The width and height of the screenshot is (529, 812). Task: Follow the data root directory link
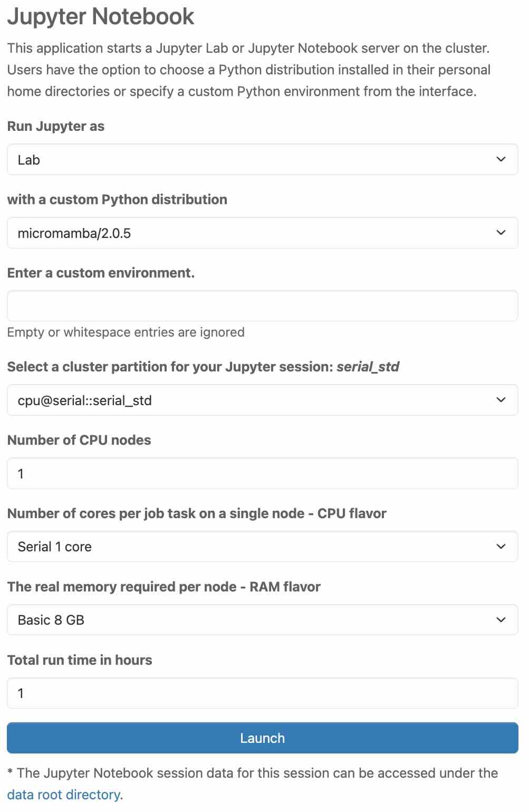point(64,795)
